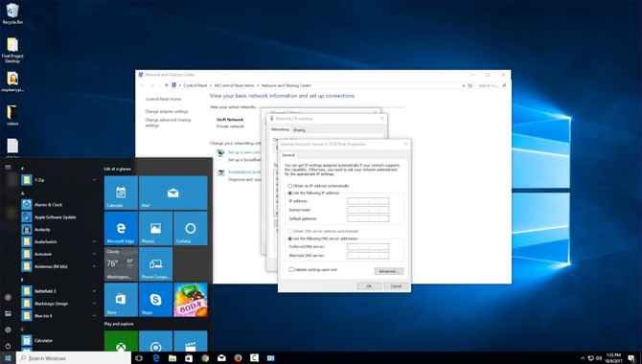Launch the Skype tile
The image size is (642, 364).
click(x=155, y=299)
